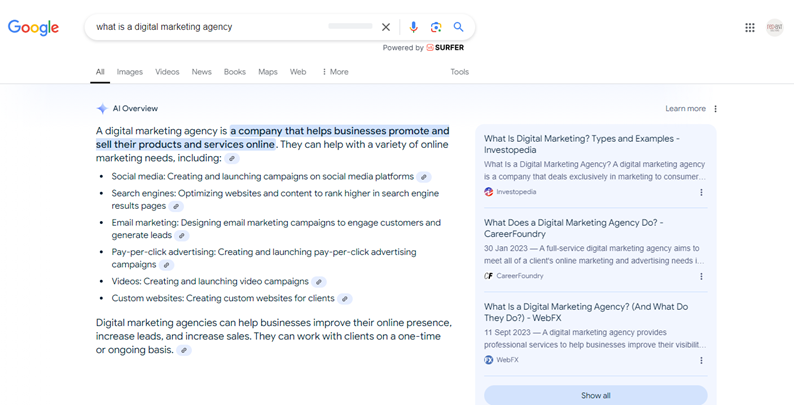
Task: Click the 'WebFX' source name
Action: pos(507,360)
